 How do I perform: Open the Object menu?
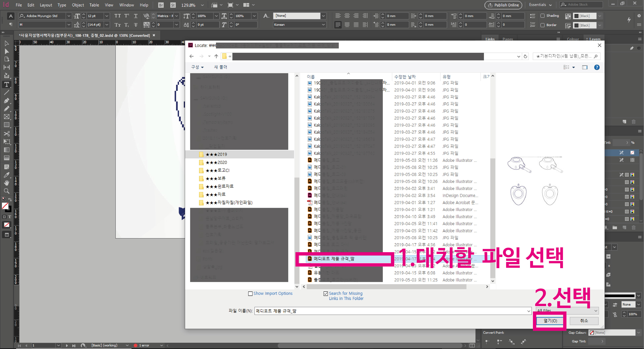(78, 5)
